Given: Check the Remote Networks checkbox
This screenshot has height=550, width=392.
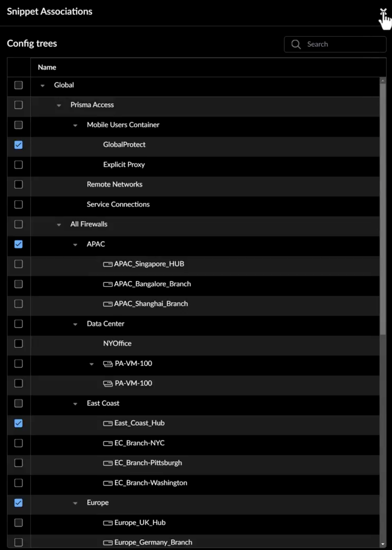Looking at the screenshot, I should click(18, 184).
